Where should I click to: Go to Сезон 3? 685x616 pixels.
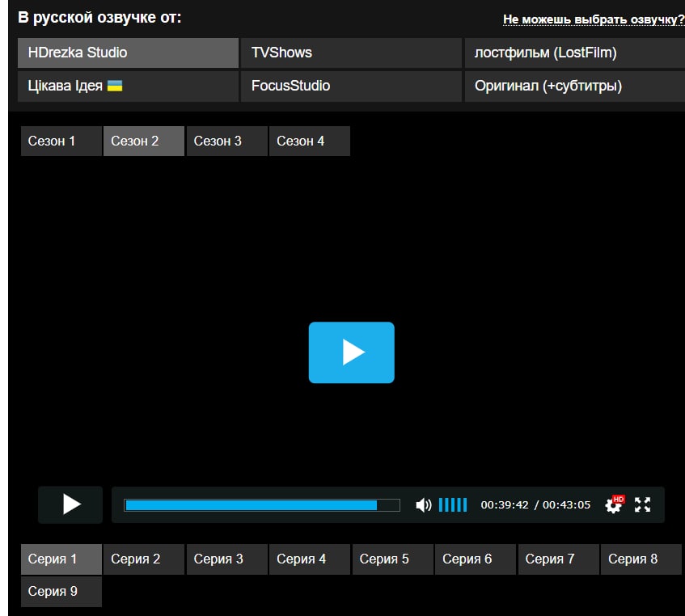[x=226, y=141]
